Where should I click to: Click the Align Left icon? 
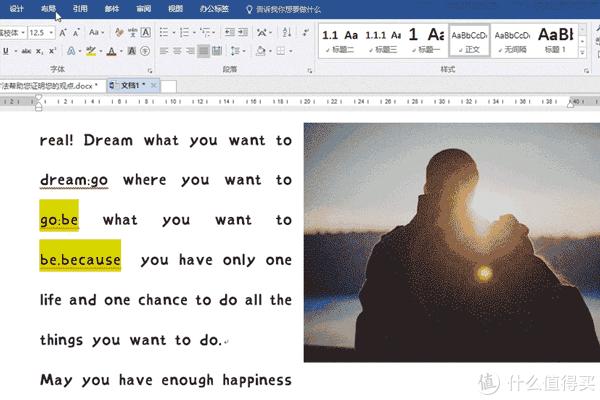tap(164, 51)
